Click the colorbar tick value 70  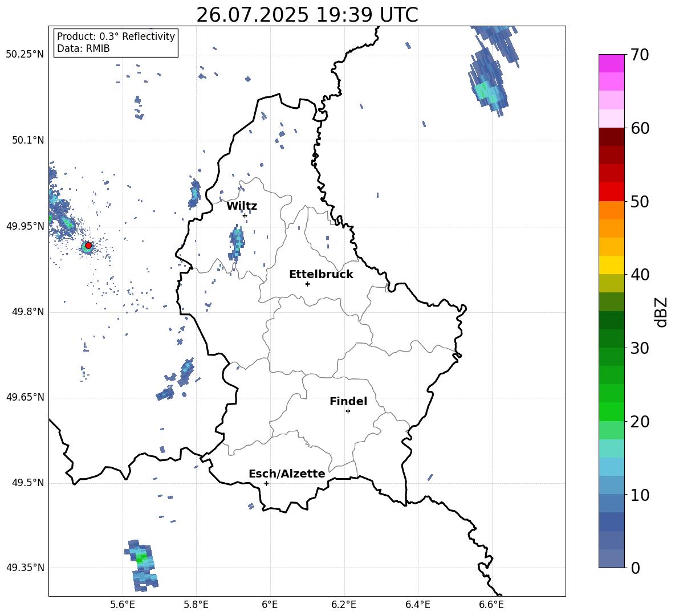pos(640,55)
